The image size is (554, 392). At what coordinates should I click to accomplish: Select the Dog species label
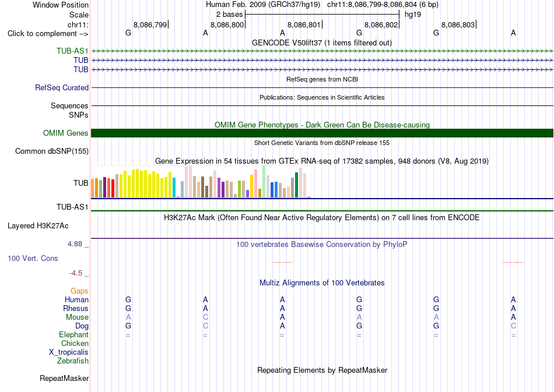point(82,326)
